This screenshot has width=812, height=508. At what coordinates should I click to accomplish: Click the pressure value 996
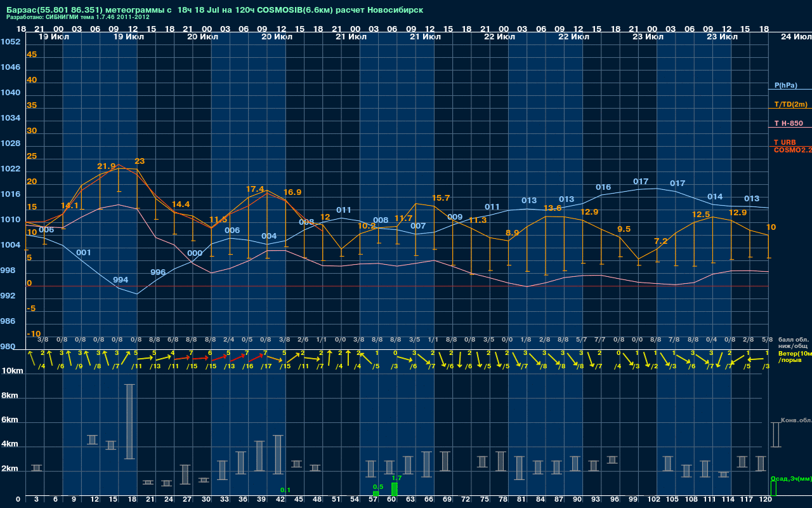click(158, 272)
